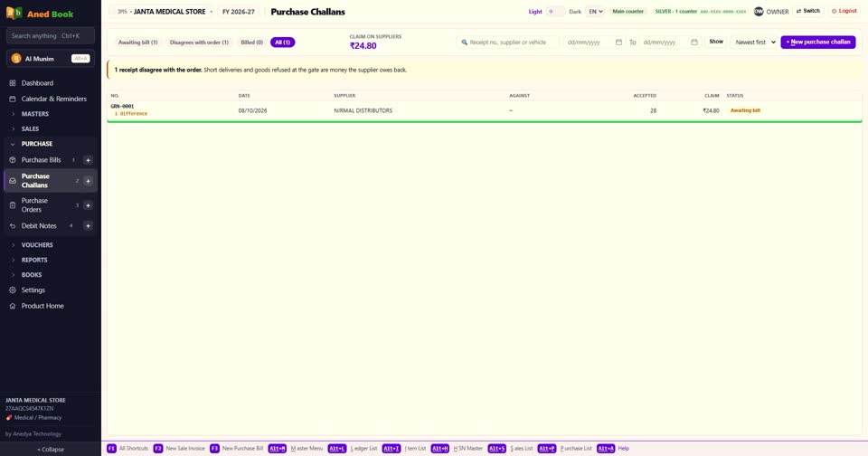
Task: Open the From date calendar picker icon
Action: pos(618,43)
